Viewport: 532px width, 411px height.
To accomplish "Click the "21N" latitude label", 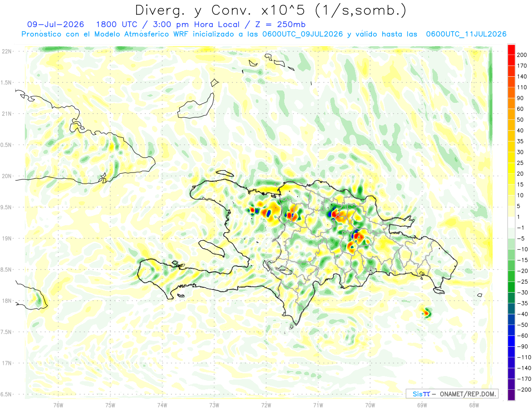I will tap(7, 114).
